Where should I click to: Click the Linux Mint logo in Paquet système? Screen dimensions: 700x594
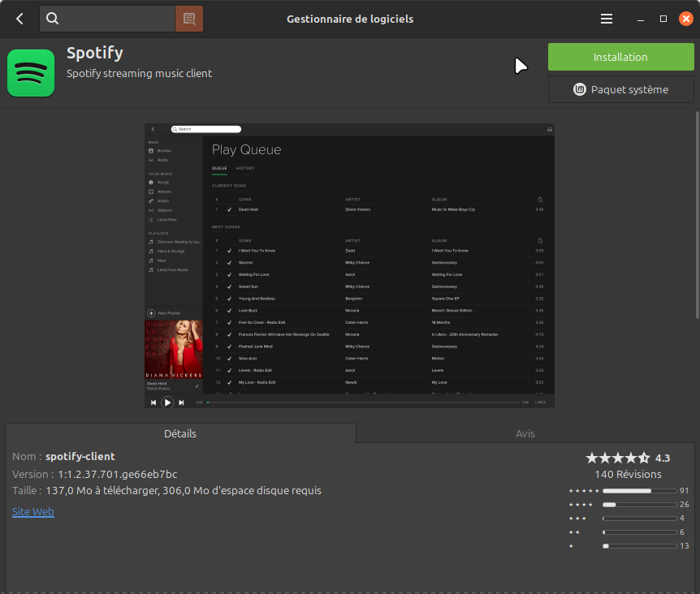click(x=581, y=89)
